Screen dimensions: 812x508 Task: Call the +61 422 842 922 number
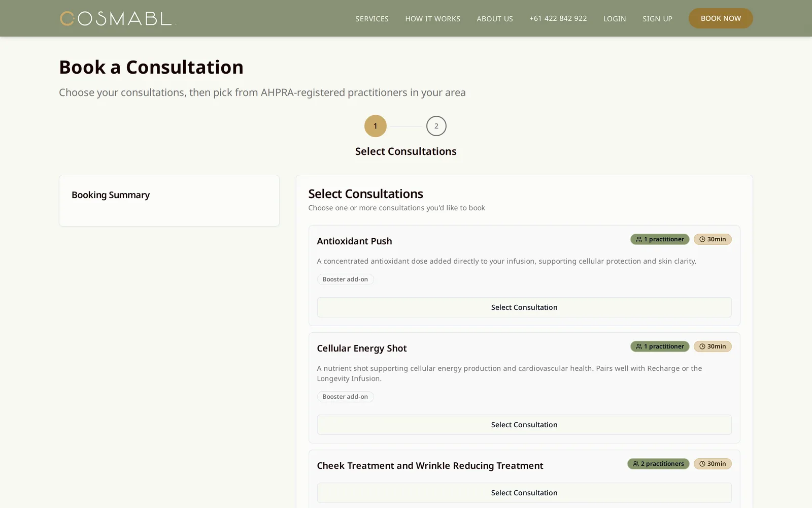558,18
